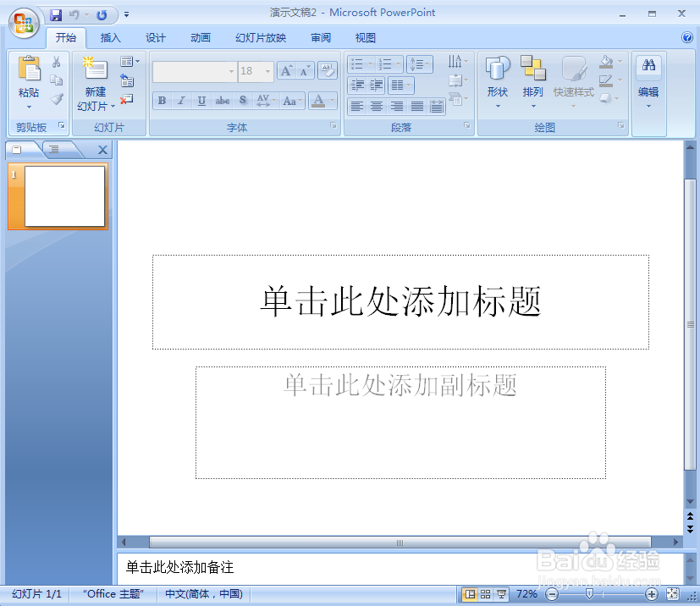Open the Line Spacing dropdown
The width and height of the screenshot is (700, 606).
pyautogui.click(x=420, y=64)
